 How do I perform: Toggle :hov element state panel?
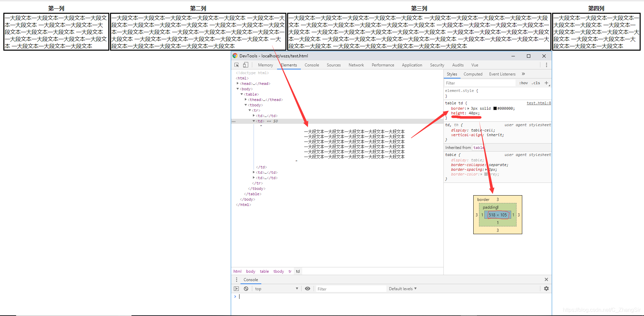pyautogui.click(x=523, y=83)
